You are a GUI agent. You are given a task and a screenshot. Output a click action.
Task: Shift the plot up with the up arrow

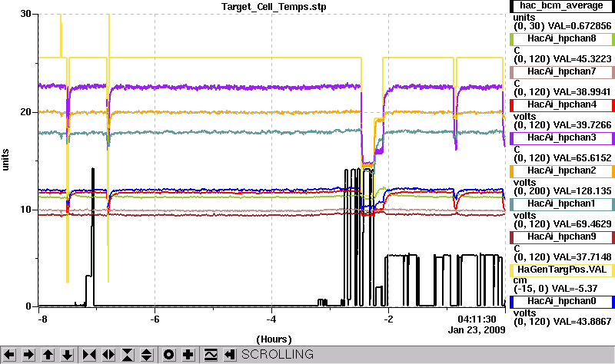pos(48,355)
